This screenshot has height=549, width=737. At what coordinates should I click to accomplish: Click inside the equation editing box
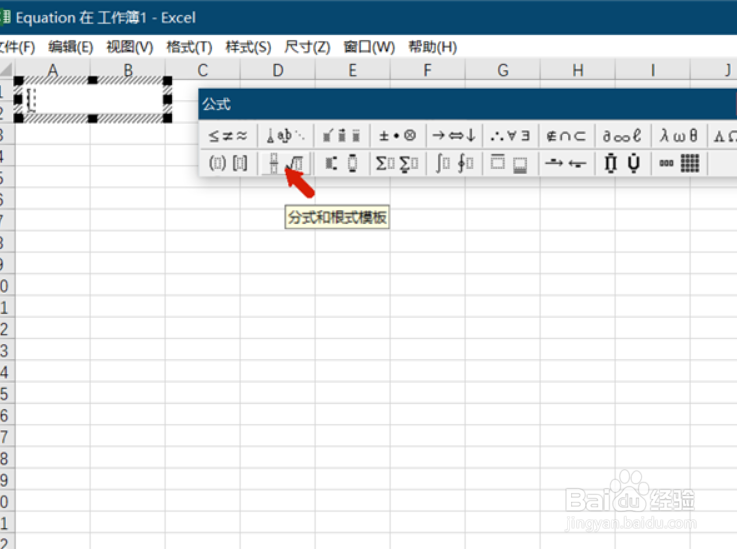pos(93,99)
